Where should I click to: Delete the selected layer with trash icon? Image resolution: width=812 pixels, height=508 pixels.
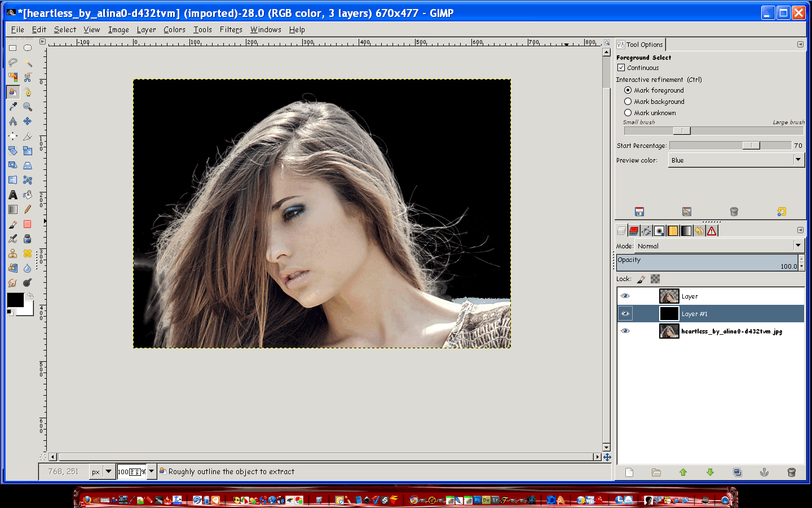[792, 472]
